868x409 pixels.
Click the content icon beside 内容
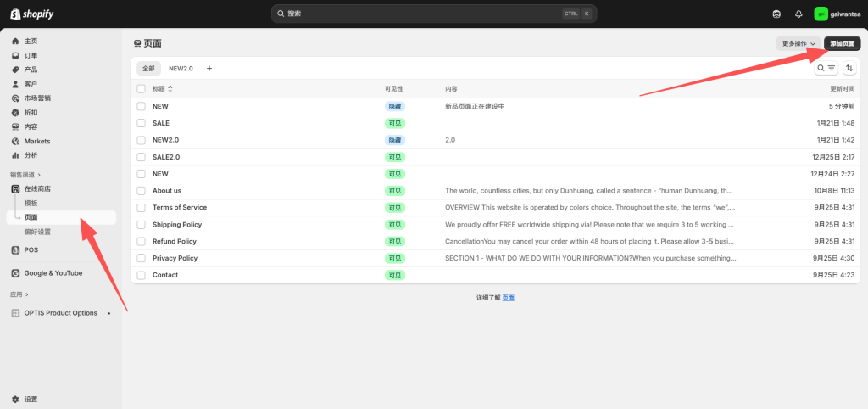15,127
